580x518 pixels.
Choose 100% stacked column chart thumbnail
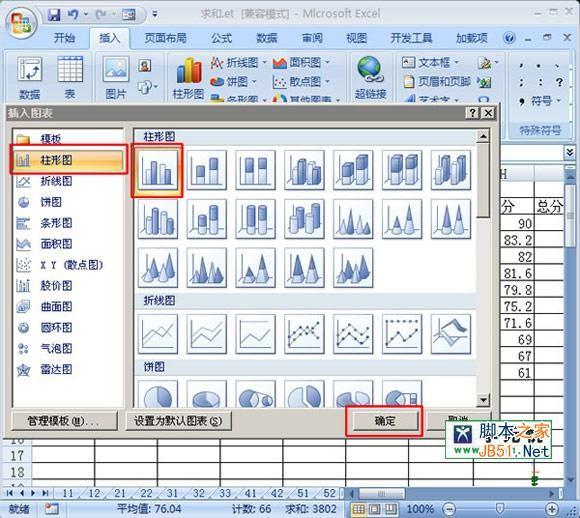coord(255,170)
